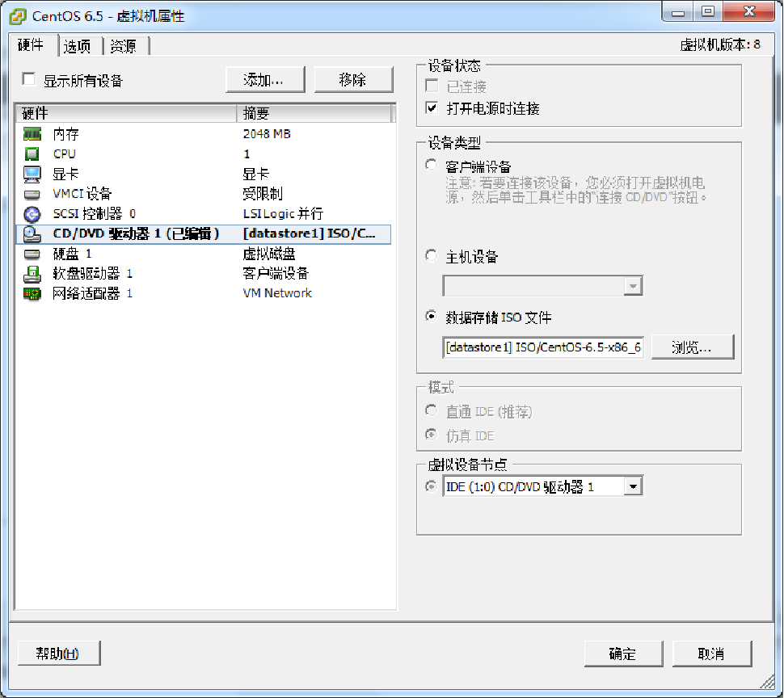Image resolution: width=784 pixels, height=698 pixels.
Task: Click the CPU chip icon
Action: pos(32,153)
